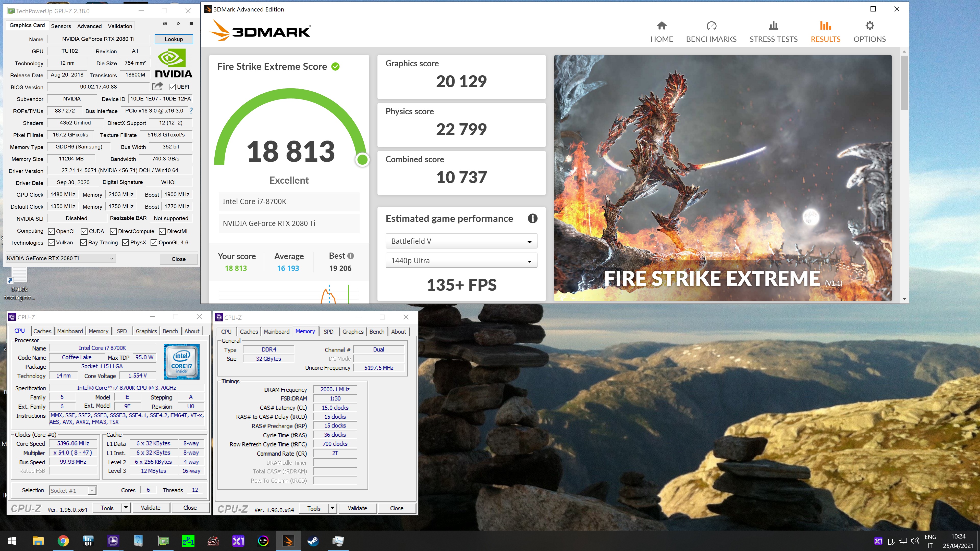The height and width of the screenshot is (551, 980).
Task: Toggle the OpenCL checkbox
Action: tap(51, 231)
